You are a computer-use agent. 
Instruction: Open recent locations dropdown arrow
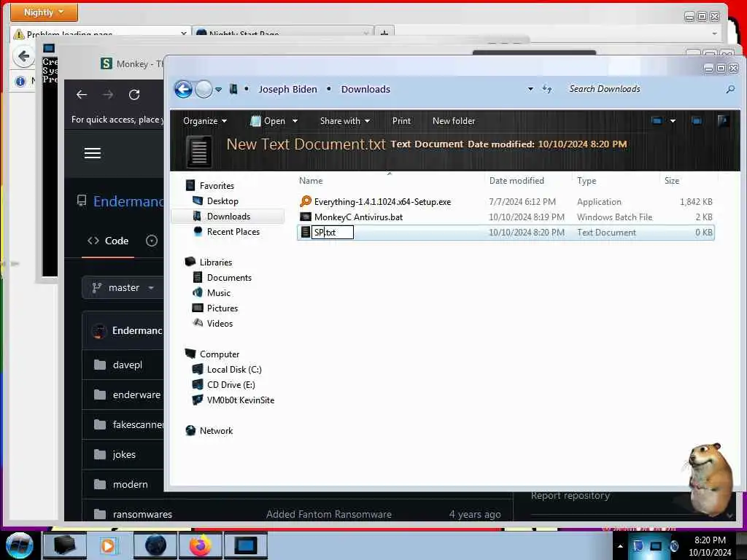click(x=218, y=90)
